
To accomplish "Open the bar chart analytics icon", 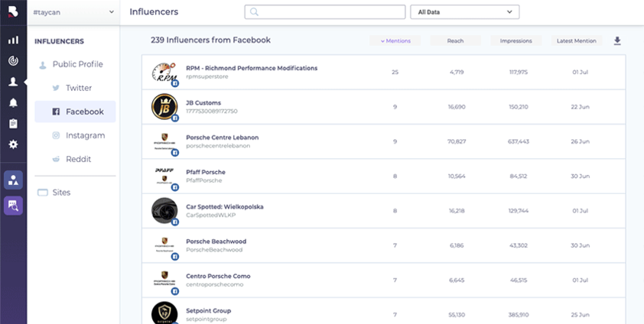I will pyautogui.click(x=13, y=40).
